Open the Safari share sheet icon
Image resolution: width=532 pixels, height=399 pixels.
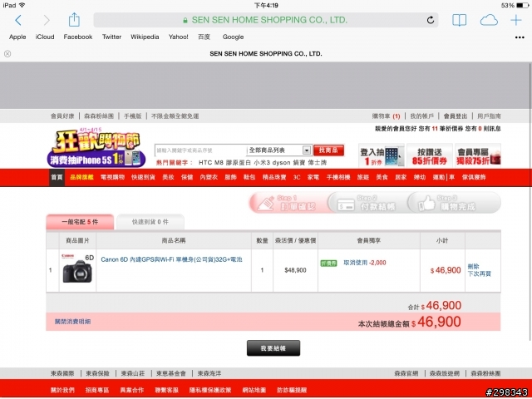pos(74,20)
